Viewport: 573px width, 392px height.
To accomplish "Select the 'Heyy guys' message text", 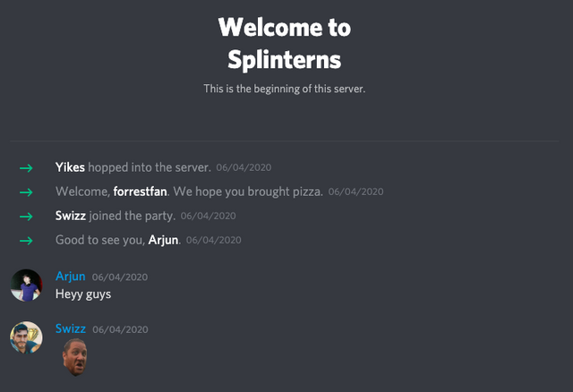I will [83, 294].
